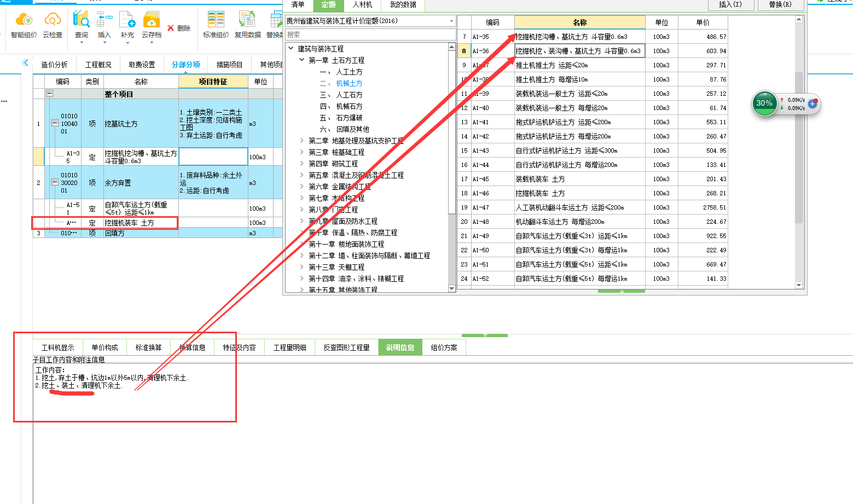Click the 补充 supplement document icon
853x504 pixels.
(127, 20)
